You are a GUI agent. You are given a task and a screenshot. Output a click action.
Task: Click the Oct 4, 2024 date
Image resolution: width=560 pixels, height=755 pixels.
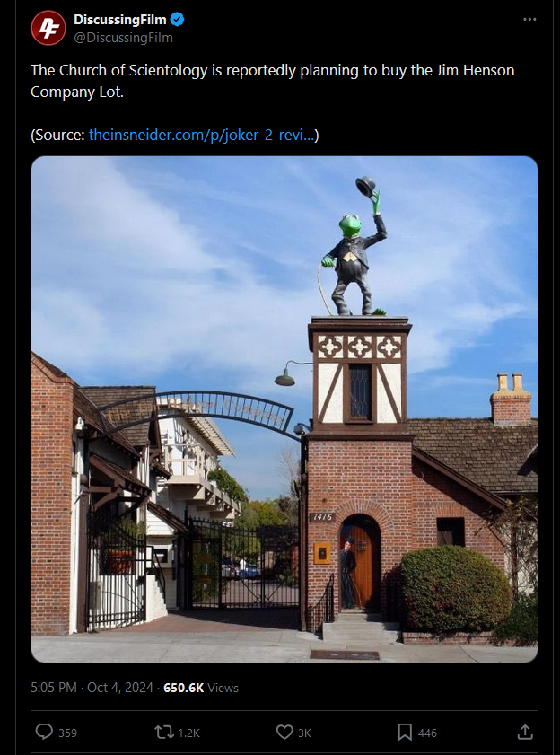pos(120,687)
